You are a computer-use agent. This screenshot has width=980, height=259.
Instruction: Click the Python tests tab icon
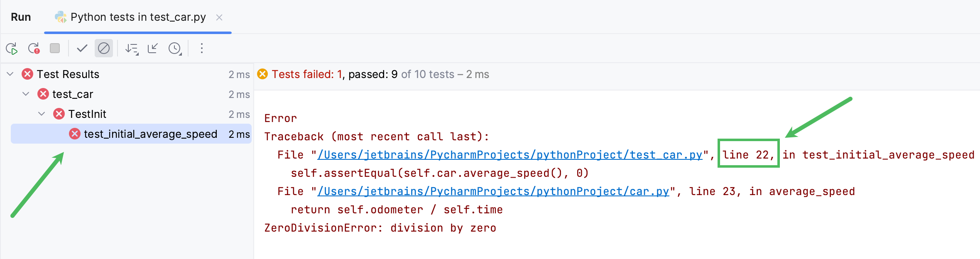[x=61, y=17]
